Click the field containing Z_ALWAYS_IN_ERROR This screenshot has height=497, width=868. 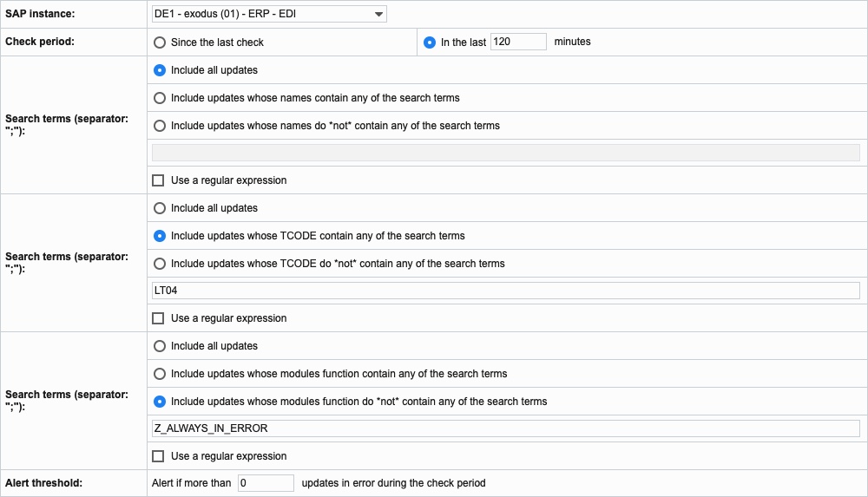pyautogui.click(x=505, y=428)
